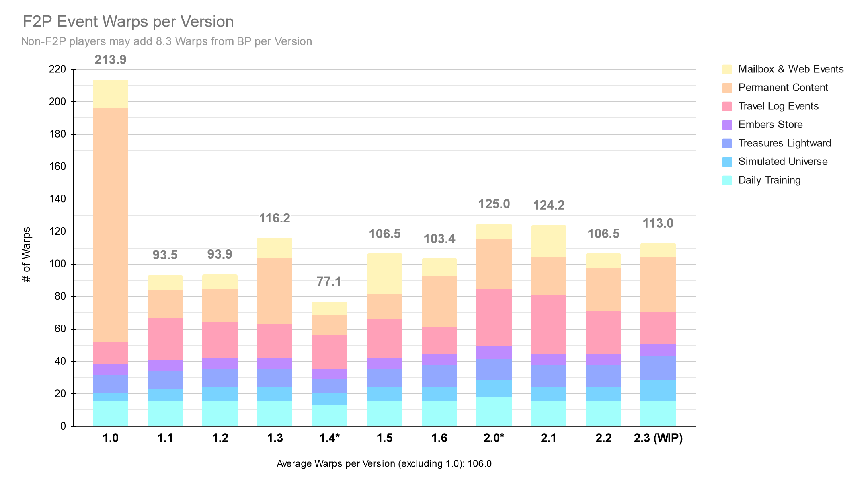Click the Daily Training legend swatch
The image size is (868, 477).
coord(727,180)
